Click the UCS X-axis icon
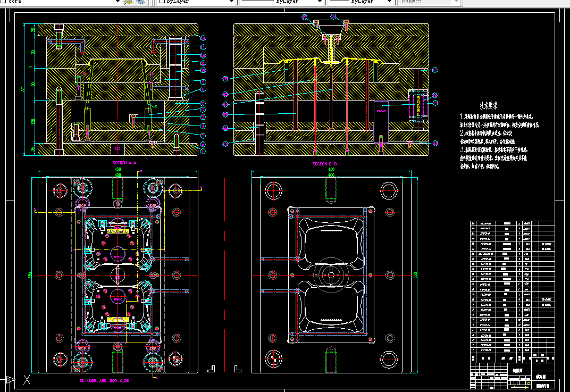The height and width of the screenshot is (392, 570). click(x=27, y=380)
